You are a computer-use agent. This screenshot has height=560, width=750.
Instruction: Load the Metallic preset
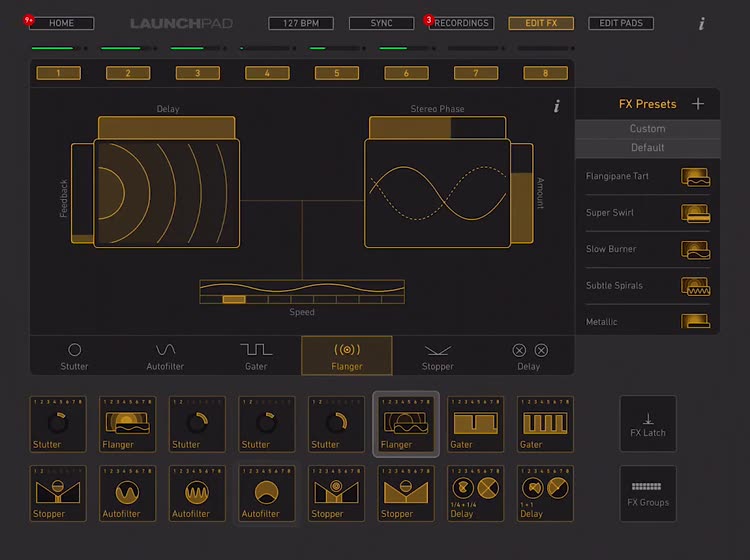(x=647, y=320)
